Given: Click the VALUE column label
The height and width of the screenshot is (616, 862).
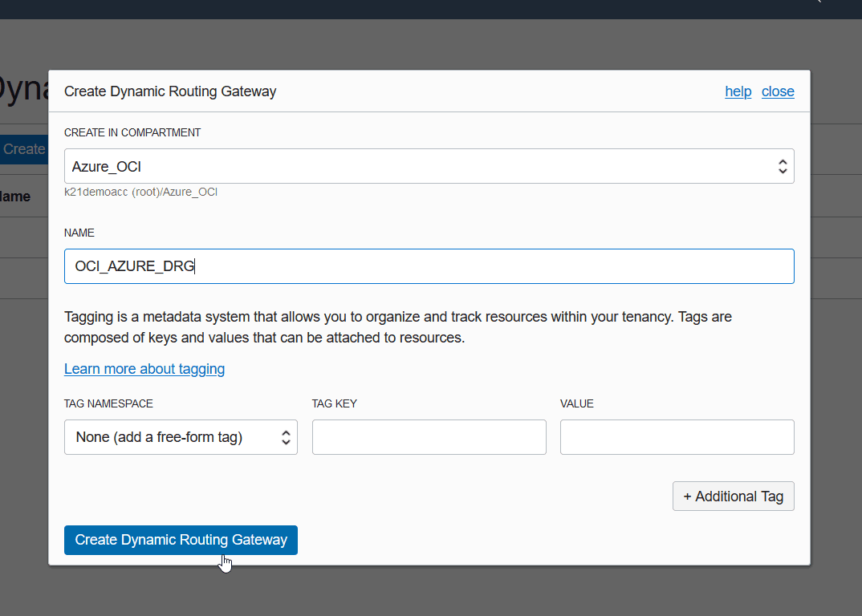Looking at the screenshot, I should [x=577, y=403].
